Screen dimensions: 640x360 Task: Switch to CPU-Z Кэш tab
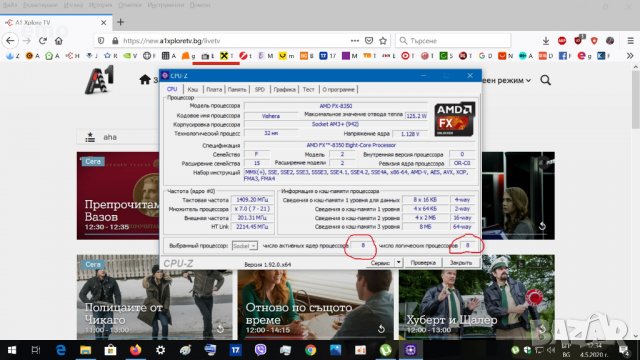point(193,89)
